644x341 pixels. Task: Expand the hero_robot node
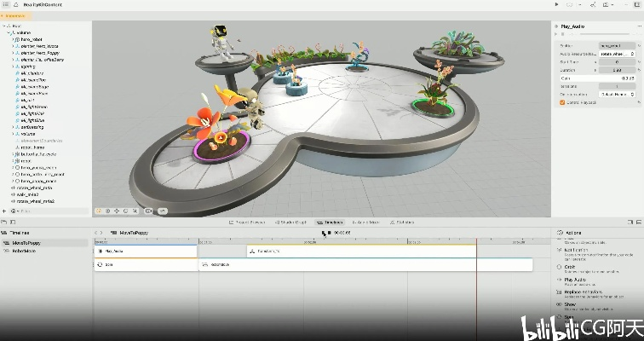click(13, 39)
